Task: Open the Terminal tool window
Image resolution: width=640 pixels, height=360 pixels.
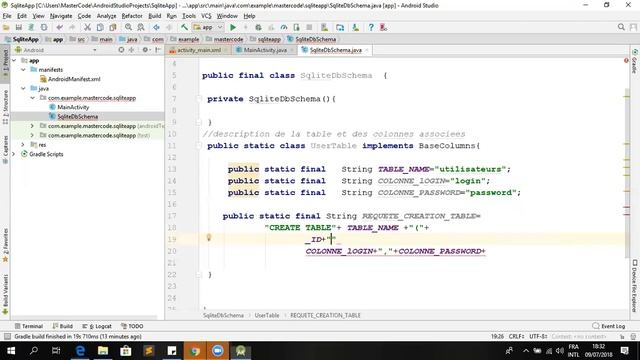Action: pyautogui.click(x=29, y=326)
